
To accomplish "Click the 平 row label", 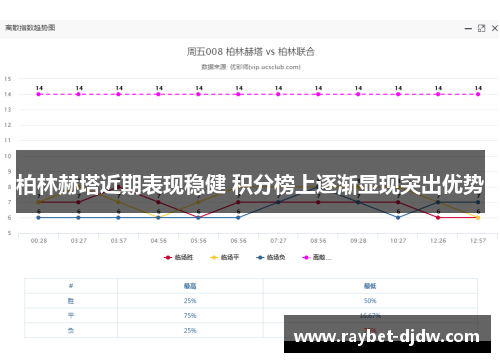I will click(x=71, y=316).
